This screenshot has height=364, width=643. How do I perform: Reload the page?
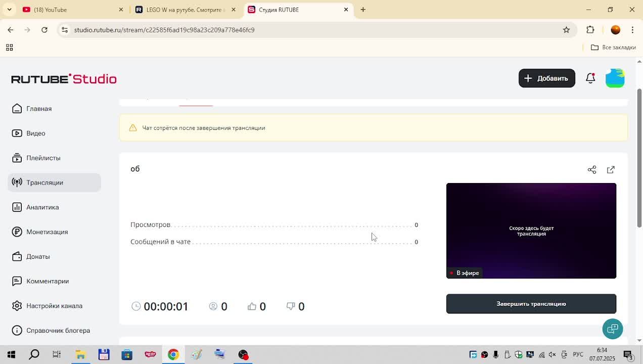44,30
